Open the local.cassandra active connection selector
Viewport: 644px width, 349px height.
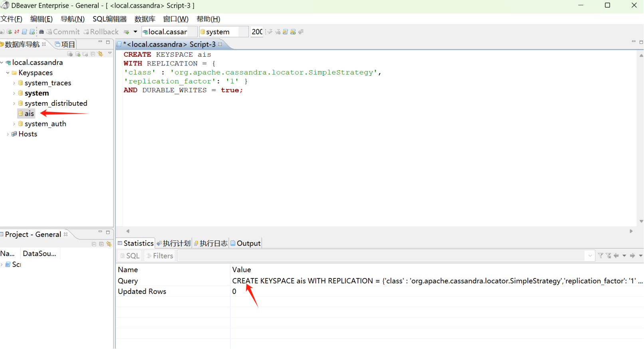(x=169, y=32)
